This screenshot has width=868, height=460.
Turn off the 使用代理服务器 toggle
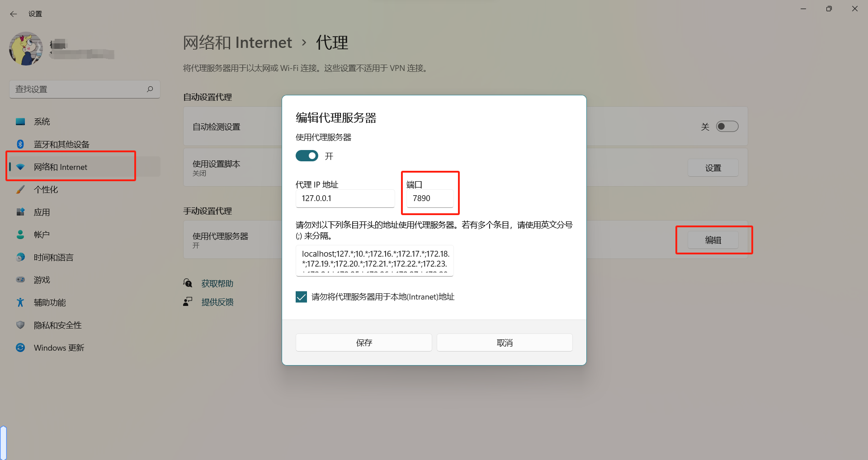click(307, 155)
